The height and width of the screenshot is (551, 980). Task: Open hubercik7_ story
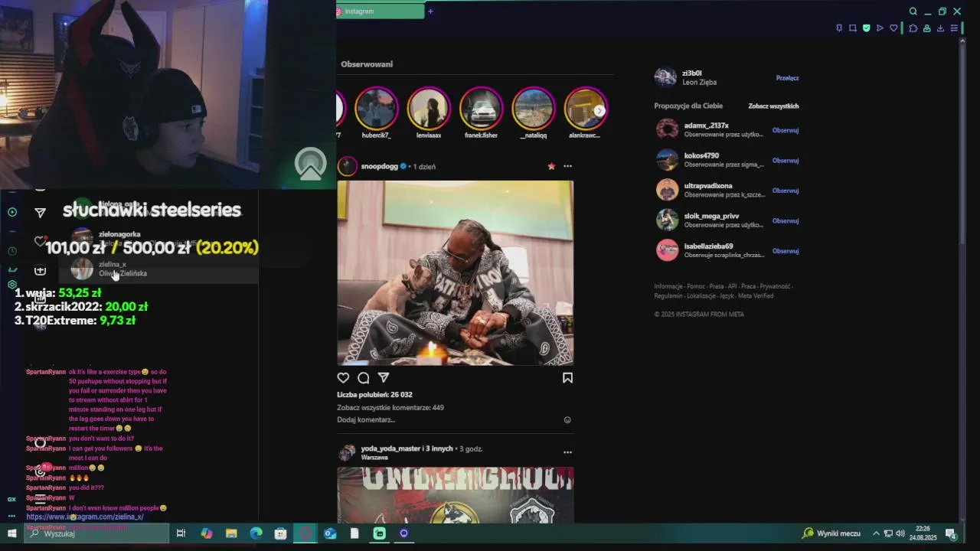376,113
